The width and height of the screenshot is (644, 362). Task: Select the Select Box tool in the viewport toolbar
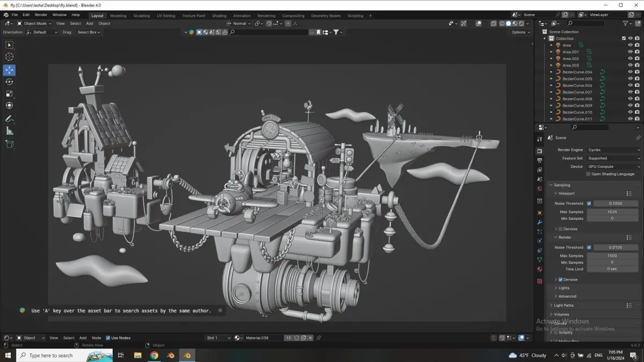9,45
